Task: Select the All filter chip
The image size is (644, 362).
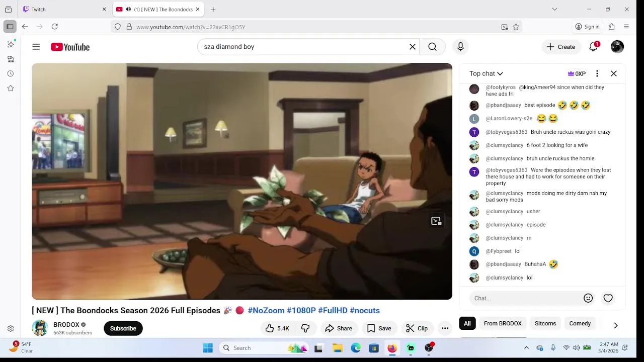Action: 467,323
